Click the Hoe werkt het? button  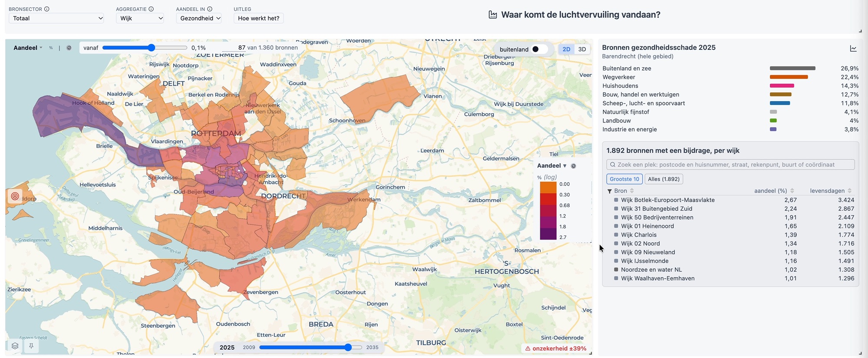tap(259, 18)
